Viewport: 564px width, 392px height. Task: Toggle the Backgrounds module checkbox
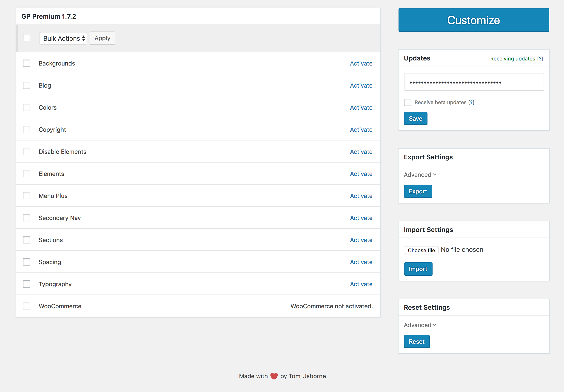[27, 63]
